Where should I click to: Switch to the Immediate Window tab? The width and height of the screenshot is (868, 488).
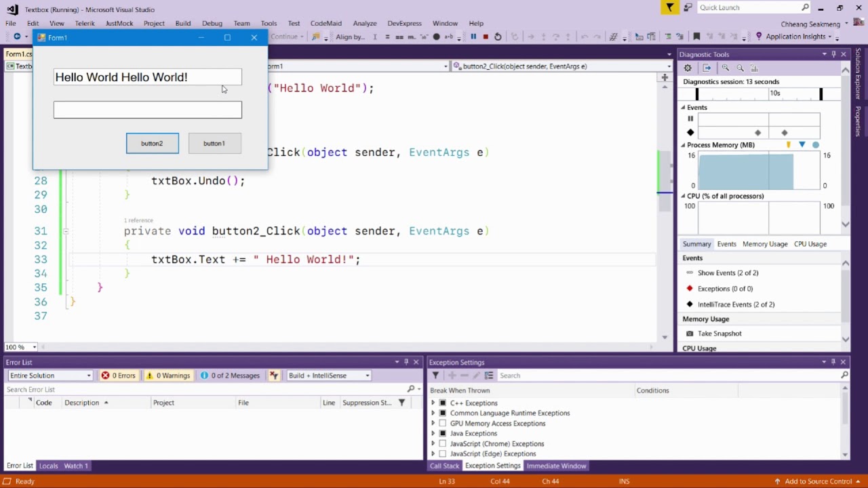click(556, 466)
